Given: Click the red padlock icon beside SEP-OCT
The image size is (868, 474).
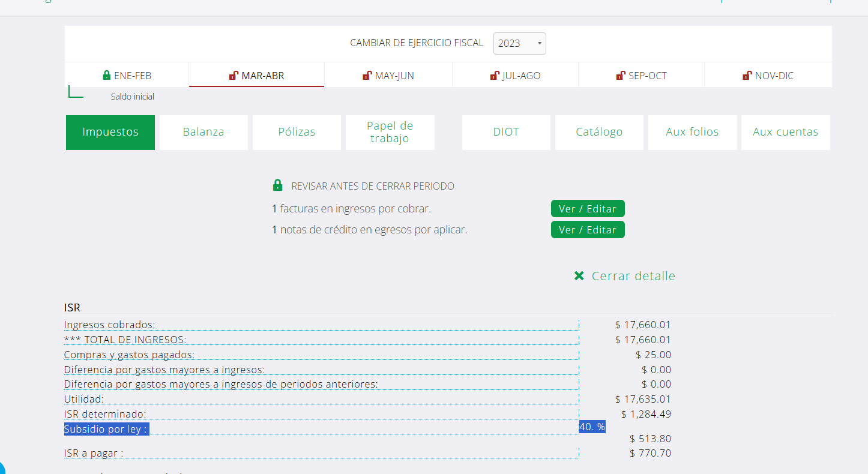Looking at the screenshot, I should click(x=621, y=76).
